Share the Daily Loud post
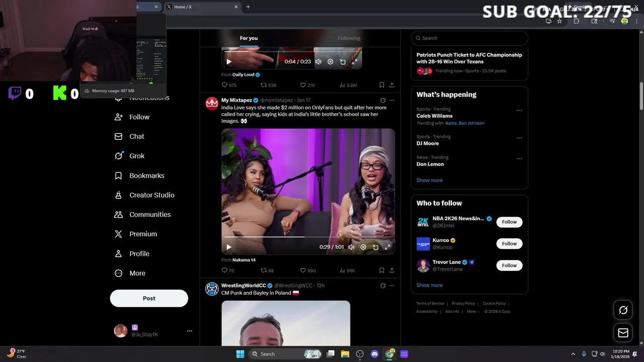 392,85
